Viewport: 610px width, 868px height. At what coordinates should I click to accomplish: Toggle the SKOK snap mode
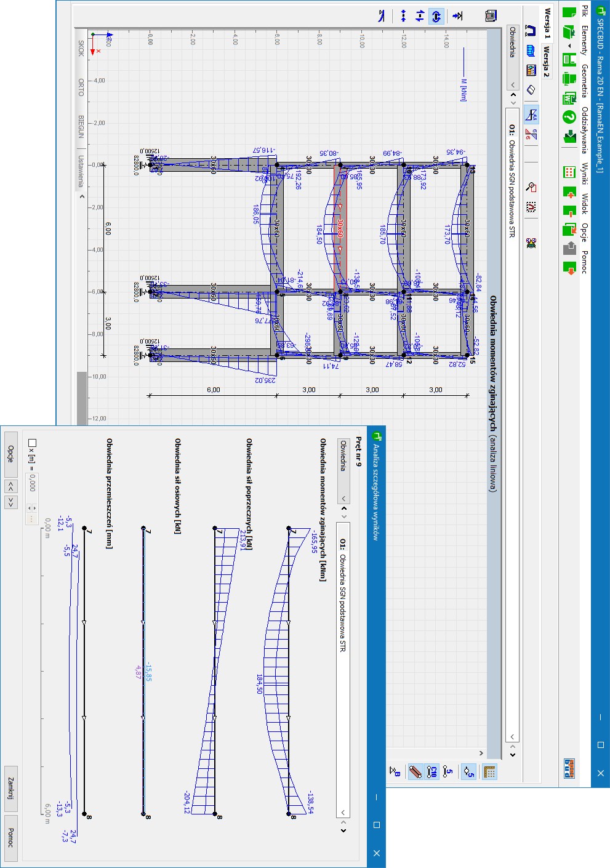click(x=81, y=49)
